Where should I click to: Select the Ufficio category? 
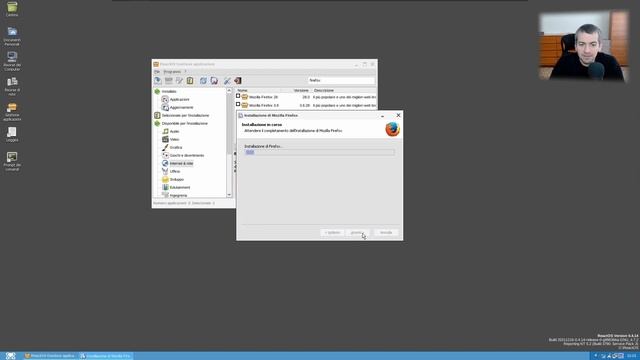175,171
